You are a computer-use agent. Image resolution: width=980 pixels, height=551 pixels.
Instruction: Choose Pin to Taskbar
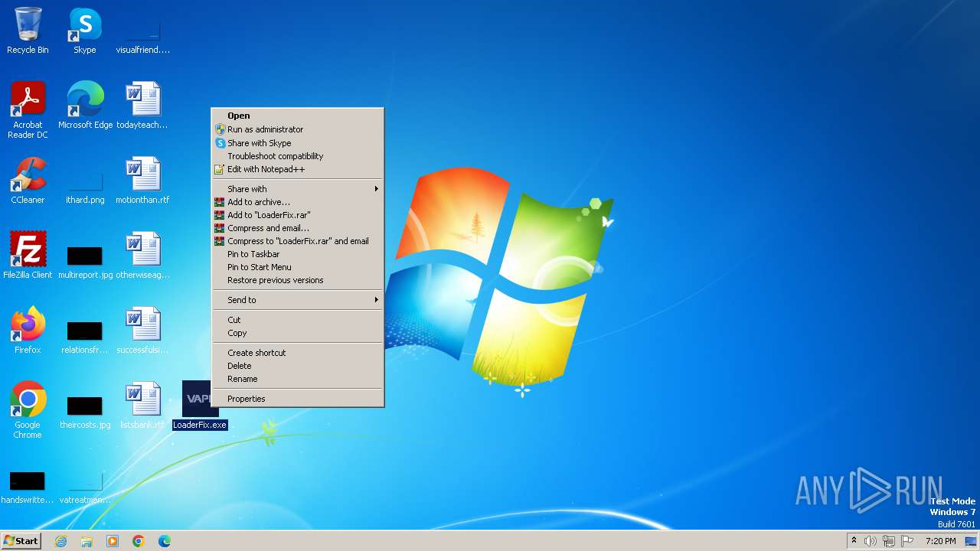(298, 254)
